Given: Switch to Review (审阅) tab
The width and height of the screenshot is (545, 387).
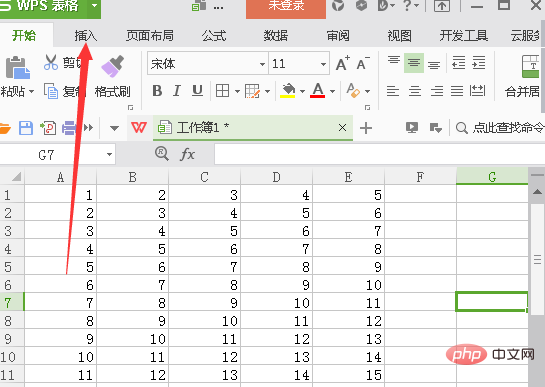Looking at the screenshot, I should [338, 35].
